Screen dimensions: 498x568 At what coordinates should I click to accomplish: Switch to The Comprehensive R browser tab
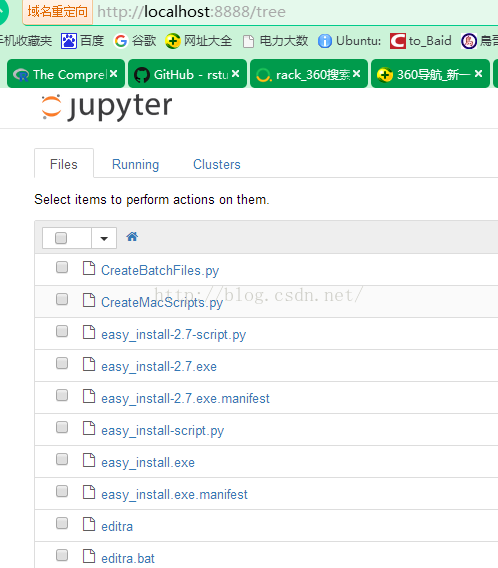(x=66, y=74)
